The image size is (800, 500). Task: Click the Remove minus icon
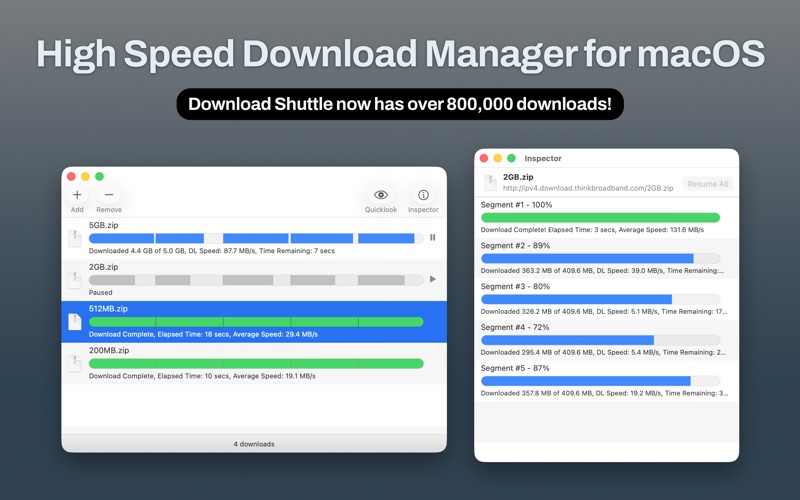[x=109, y=195]
